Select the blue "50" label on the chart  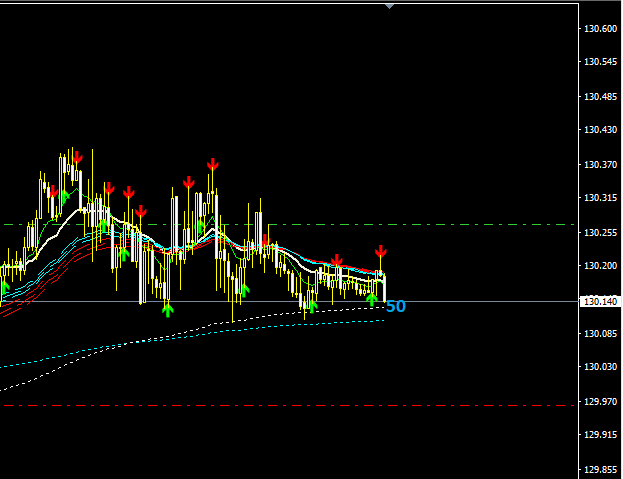pos(396,306)
